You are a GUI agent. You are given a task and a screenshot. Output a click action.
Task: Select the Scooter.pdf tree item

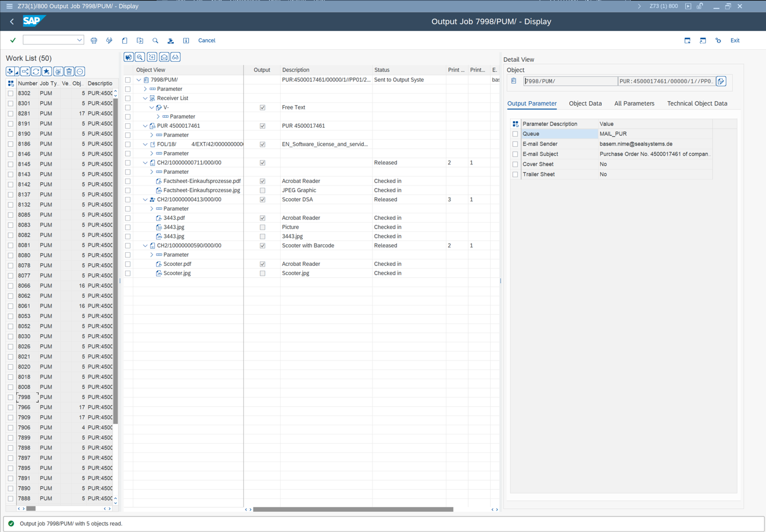[177, 264]
